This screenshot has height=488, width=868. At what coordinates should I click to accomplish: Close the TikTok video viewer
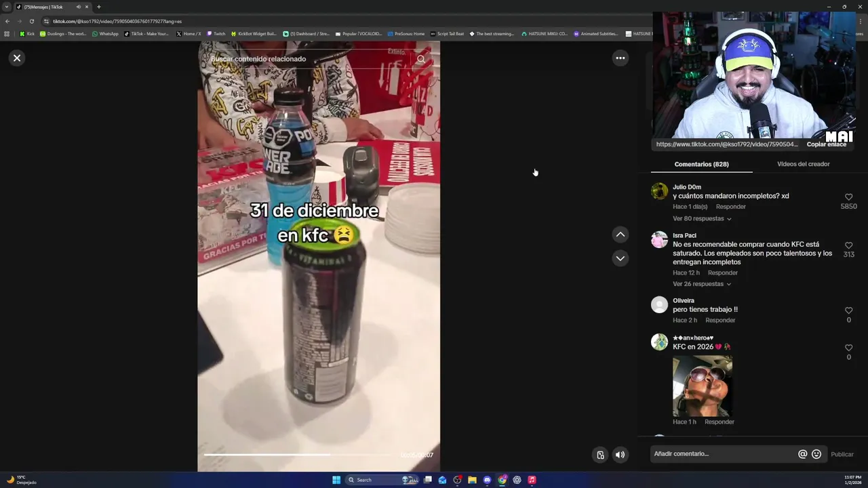click(17, 58)
